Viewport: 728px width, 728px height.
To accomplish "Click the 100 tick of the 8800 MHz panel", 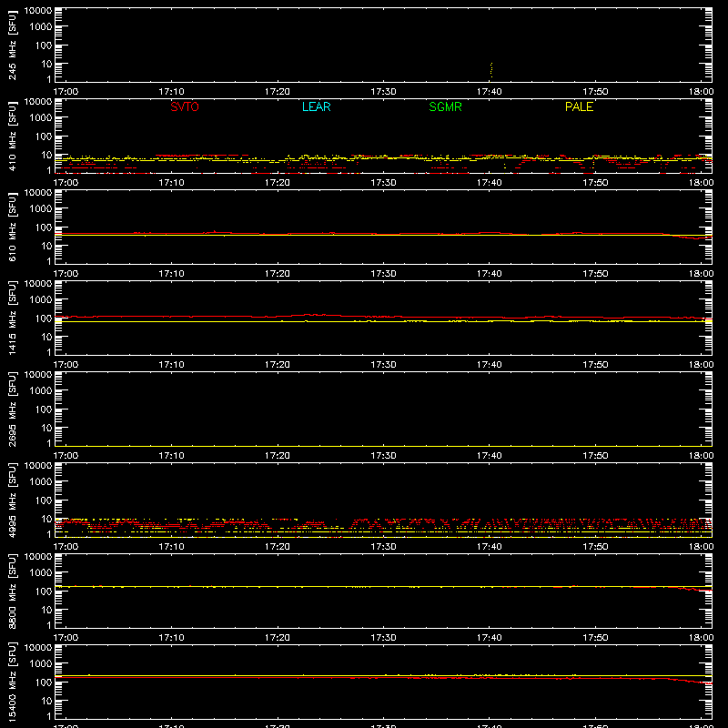I will pos(44,591).
